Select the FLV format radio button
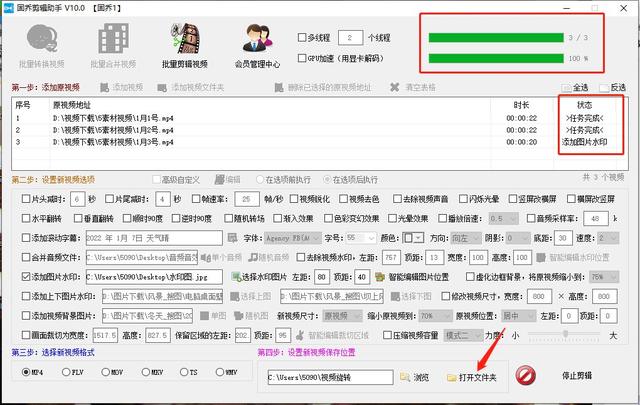Viewport: 640px width, 405px height. click(66, 372)
